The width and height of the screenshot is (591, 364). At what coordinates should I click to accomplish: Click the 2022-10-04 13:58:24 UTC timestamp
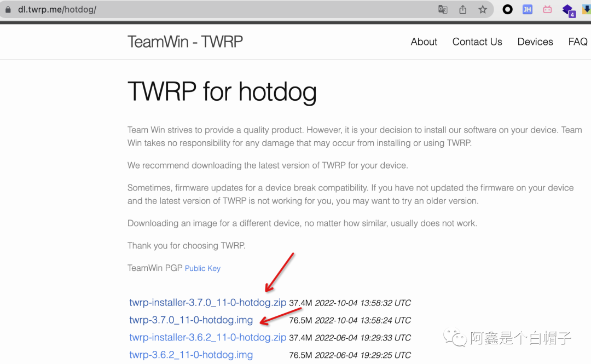(363, 320)
